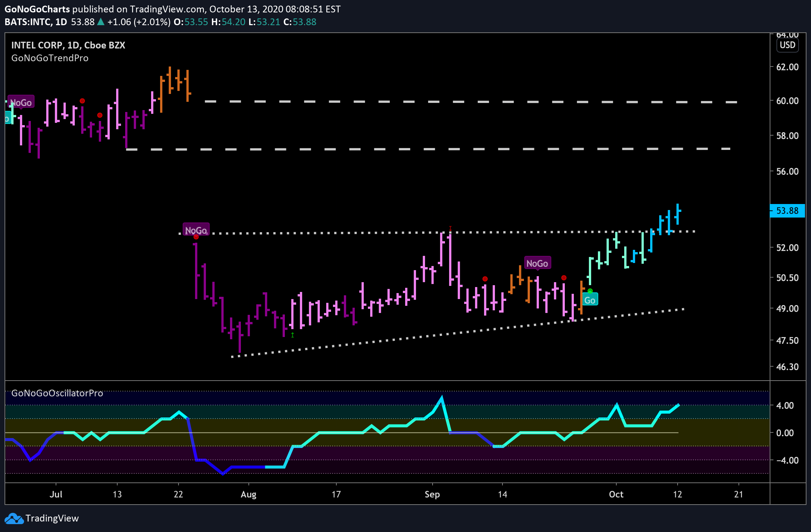Image resolution: width=811 pixels, height=532 pixels.
Task: Click the 13 date axis label
Action: point(117,494)
